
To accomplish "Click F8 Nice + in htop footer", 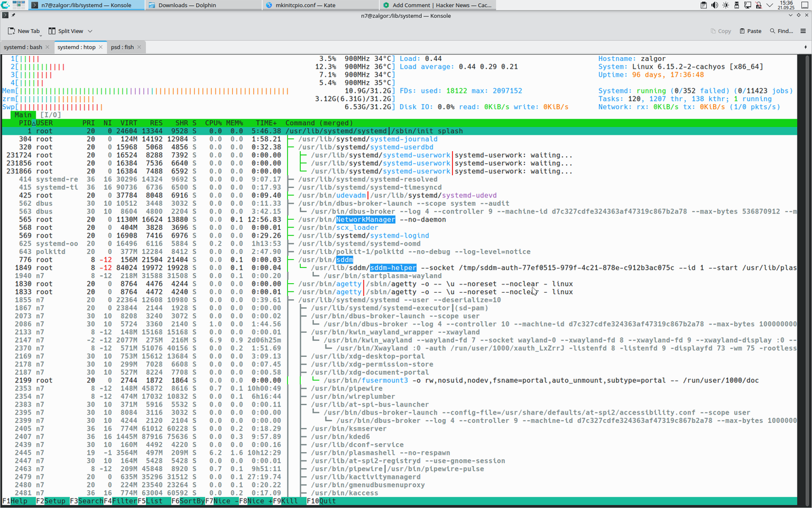I will coord(256,501).
